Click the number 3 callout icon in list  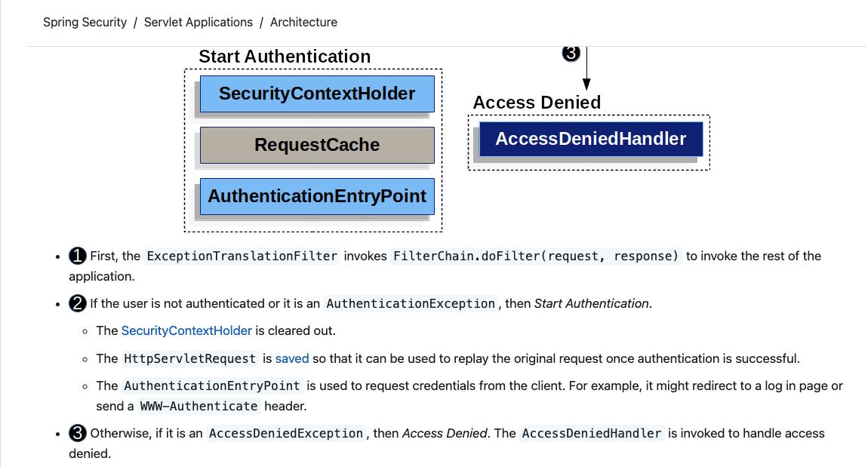click(78, 434)
